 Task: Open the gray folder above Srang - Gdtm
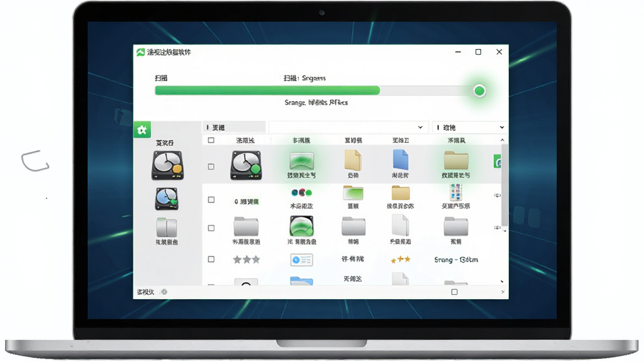pos(456,226)
